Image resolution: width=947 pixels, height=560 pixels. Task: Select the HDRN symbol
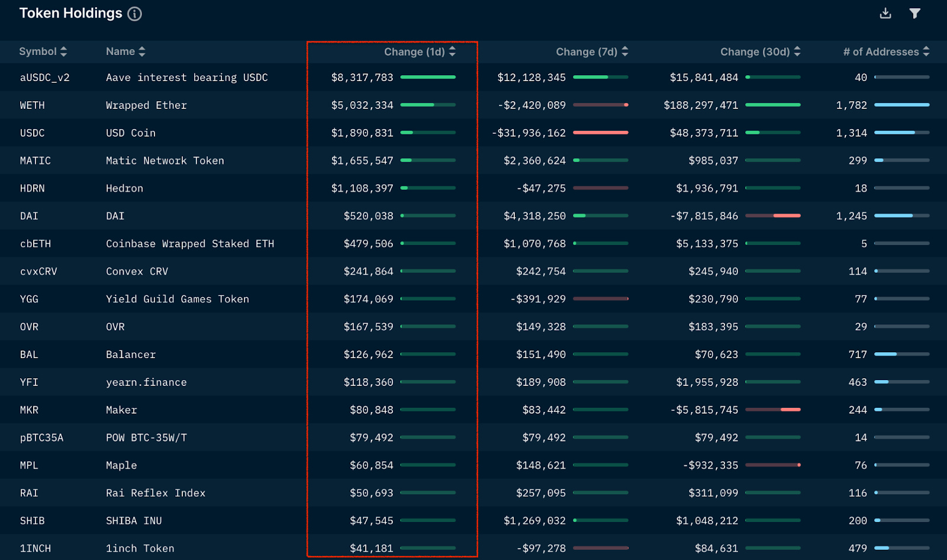point(33,188)
